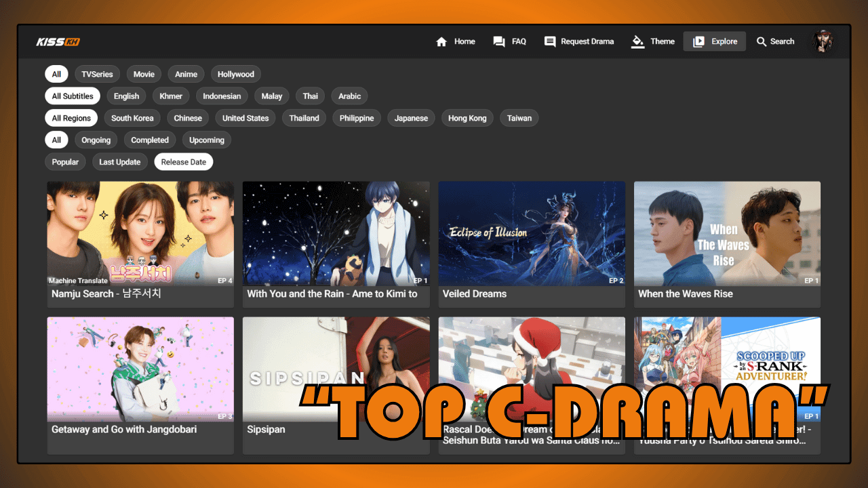Select the Ongoing status filter

click(x=96, y=140)
